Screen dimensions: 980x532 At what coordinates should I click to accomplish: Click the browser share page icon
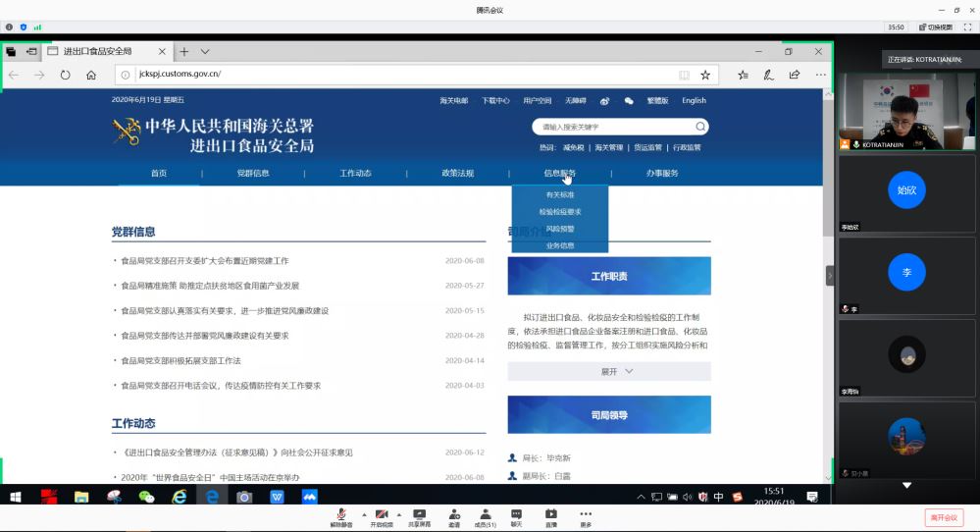click(795, 75)
